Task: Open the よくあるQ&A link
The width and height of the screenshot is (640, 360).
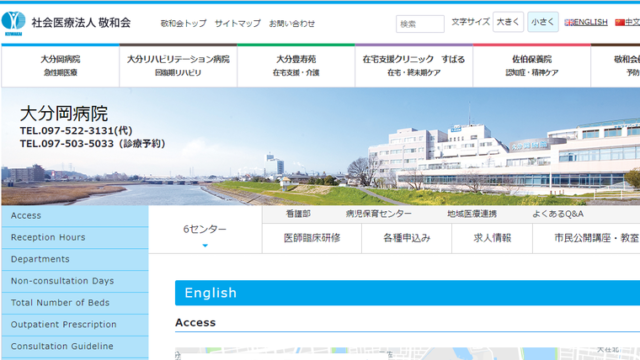Action: (x=558, y=214)
